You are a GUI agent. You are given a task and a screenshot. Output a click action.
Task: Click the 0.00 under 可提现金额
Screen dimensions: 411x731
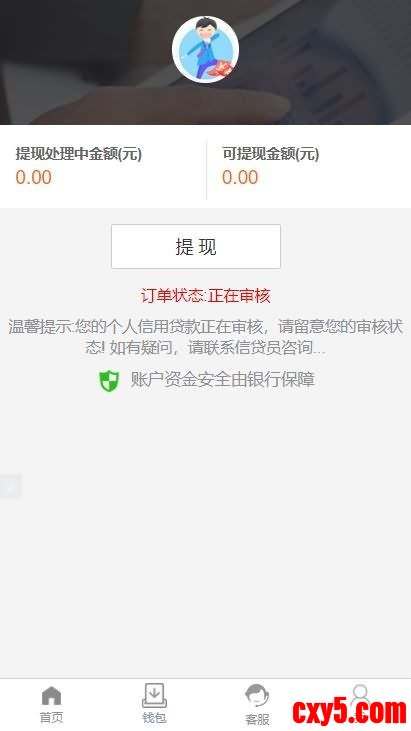[240, 178]
